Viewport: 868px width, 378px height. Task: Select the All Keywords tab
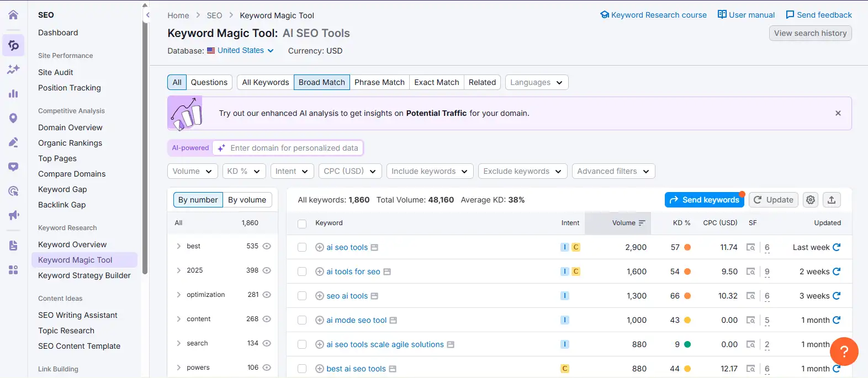[266, 82]
